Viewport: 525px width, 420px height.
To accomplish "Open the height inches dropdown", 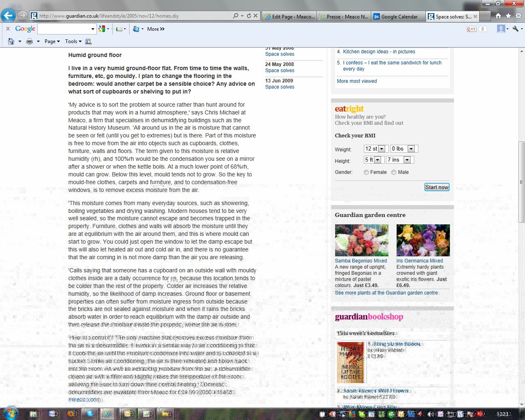I will [x=407, y=160].
